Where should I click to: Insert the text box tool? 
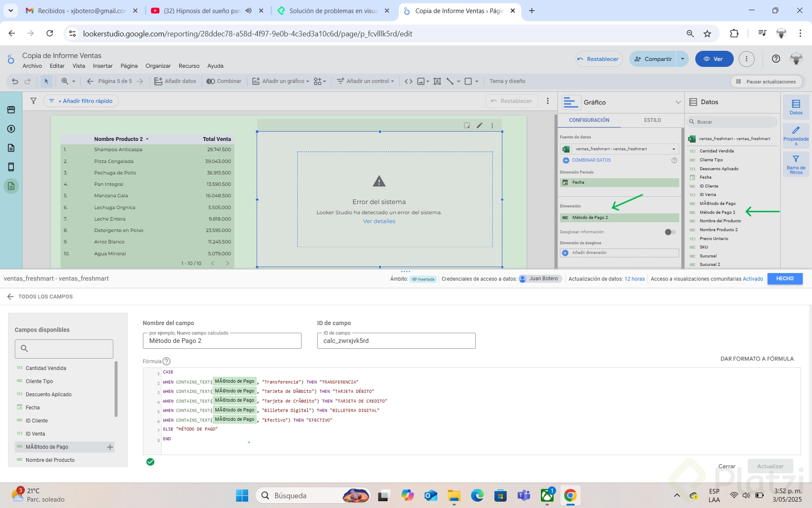tap(437, 81)
